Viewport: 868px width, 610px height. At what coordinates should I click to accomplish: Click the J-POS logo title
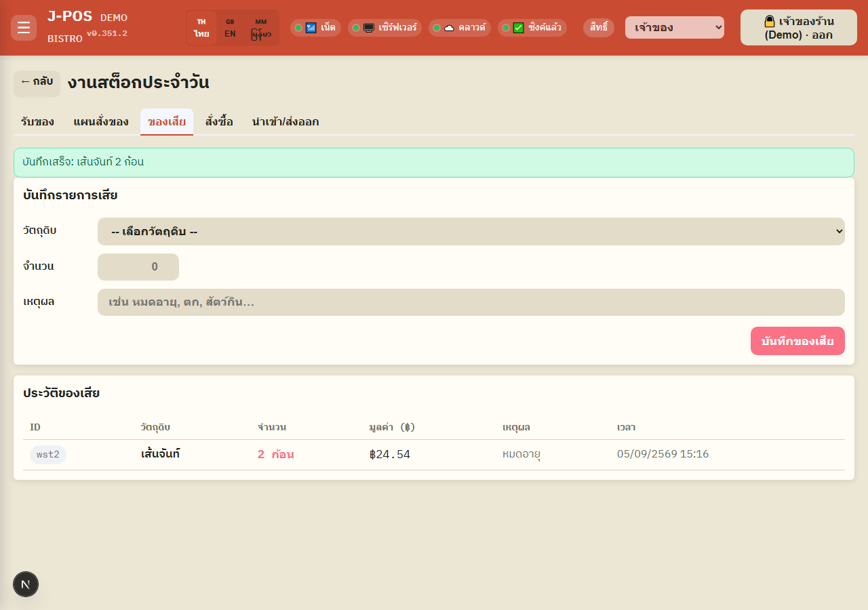[70, 16]
